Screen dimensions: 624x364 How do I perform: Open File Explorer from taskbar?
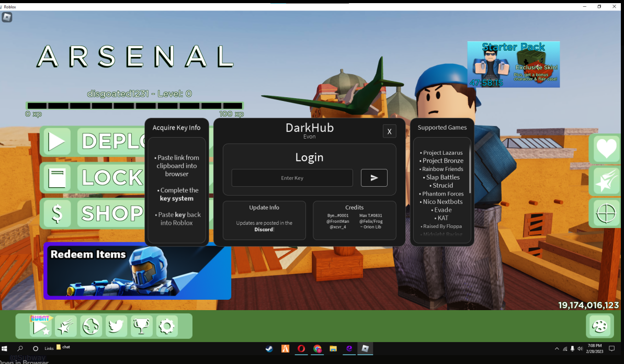tap(333, 349)
